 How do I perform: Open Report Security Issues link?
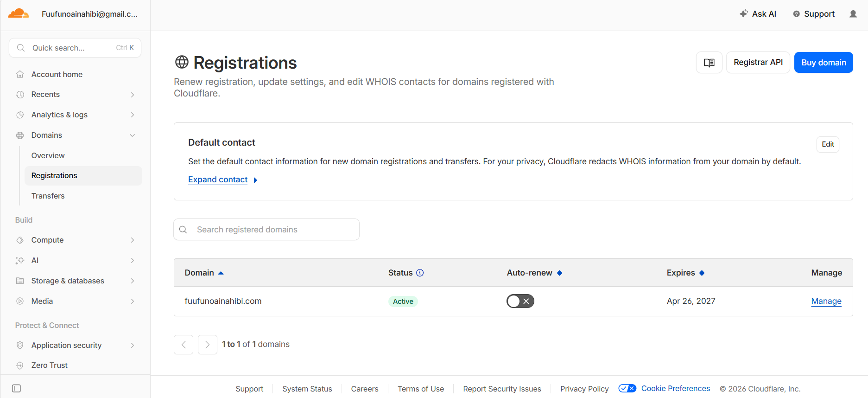click(x=502, y=389)
